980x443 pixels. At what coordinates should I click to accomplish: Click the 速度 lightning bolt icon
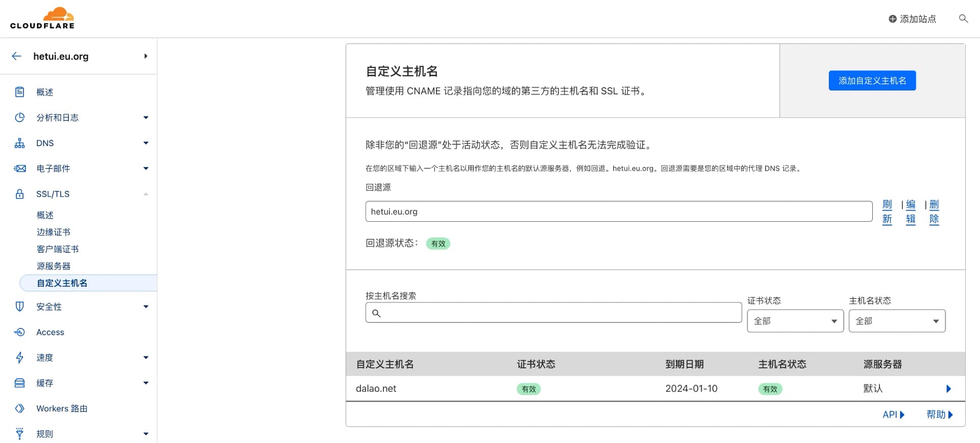click(19, 358)
